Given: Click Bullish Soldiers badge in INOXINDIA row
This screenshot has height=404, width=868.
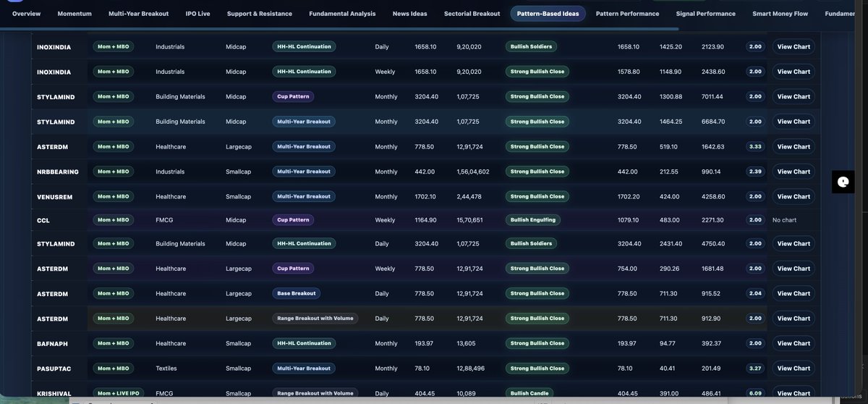Looking at the screenshot, I should coord(531,46).
